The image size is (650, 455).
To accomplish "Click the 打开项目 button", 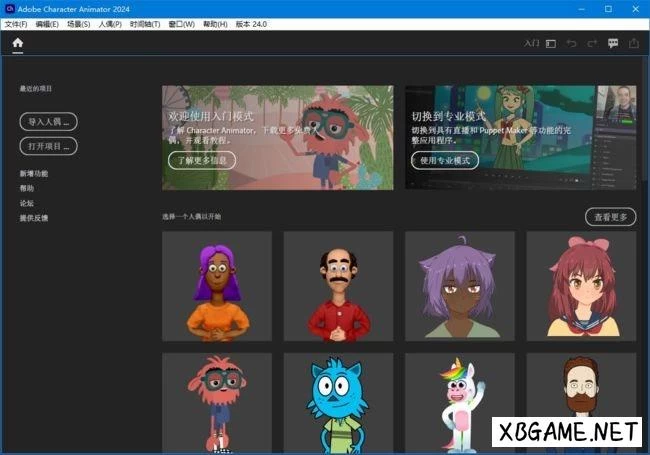I will [49, 146].
